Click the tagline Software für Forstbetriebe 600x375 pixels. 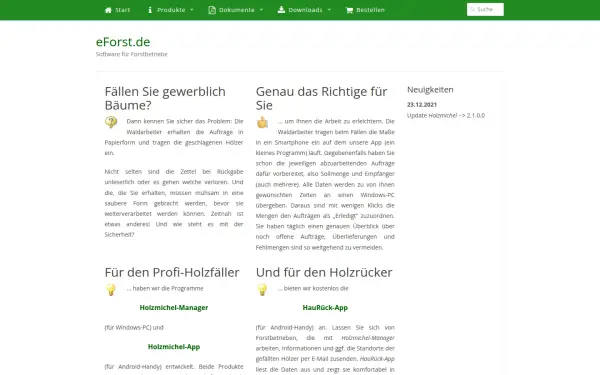132,54
